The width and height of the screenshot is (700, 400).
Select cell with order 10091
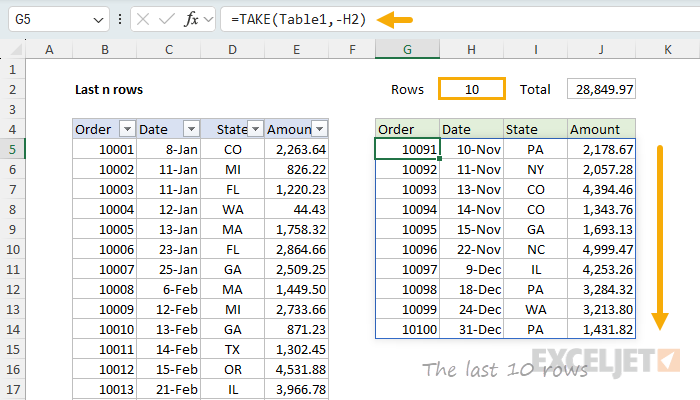pyautogui.click(x=407, y=150)
